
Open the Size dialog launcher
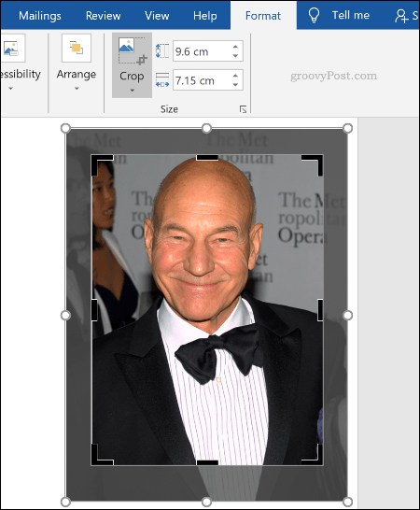pos(243,109)
